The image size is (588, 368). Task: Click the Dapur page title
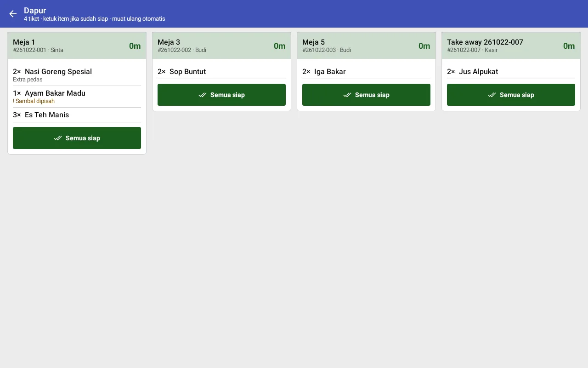pyautogui.click(x=35, y=11)
